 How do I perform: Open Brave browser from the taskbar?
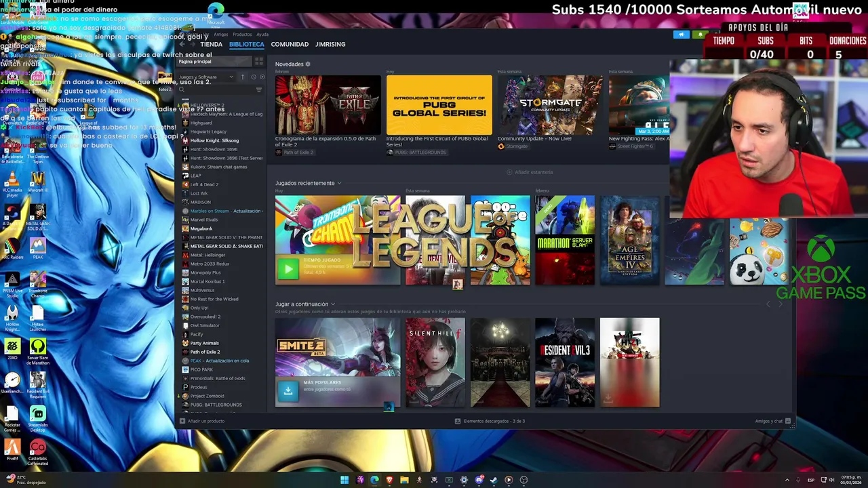click(389, 480)
